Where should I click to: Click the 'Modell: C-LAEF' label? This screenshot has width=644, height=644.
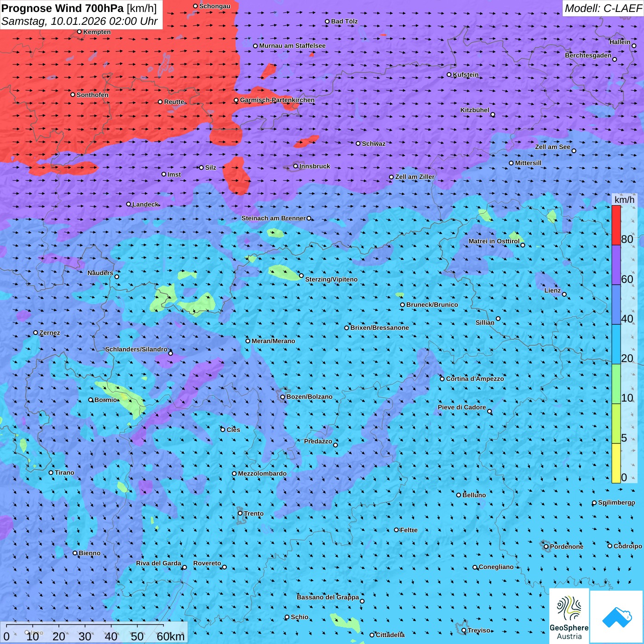pyautogui.click(x=603, y=8)
